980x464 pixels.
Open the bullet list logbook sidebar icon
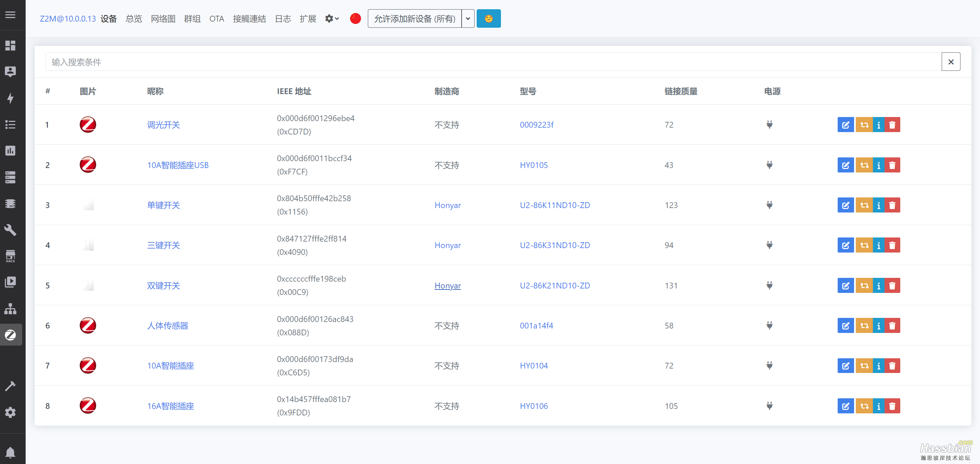[x=10, y=124]
